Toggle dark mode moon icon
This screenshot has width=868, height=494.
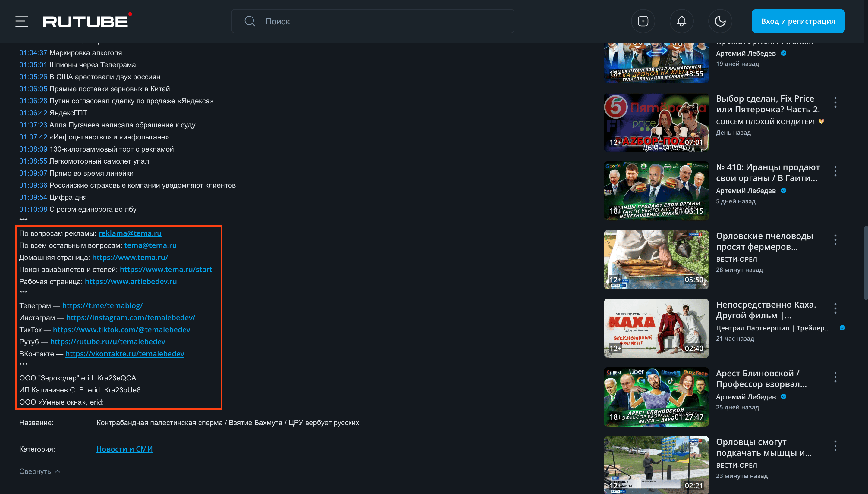point(720,21)
